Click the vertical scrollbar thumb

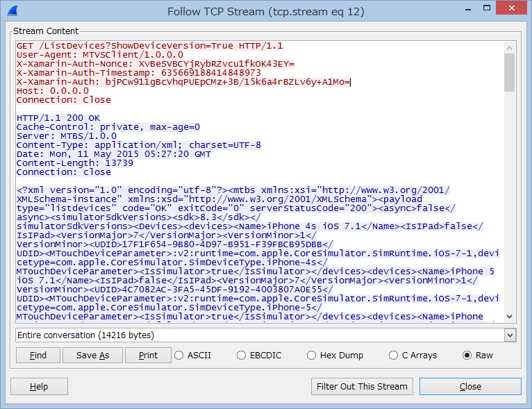(x=509, y=73)
